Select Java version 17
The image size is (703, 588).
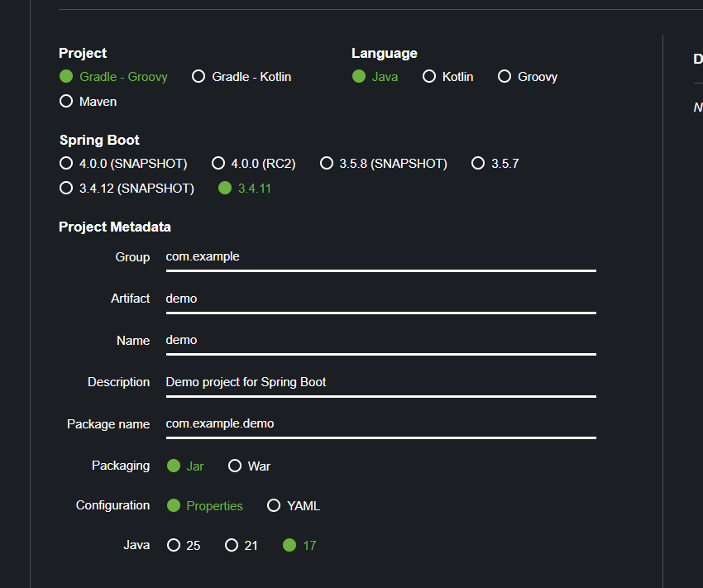coord(299,546)
